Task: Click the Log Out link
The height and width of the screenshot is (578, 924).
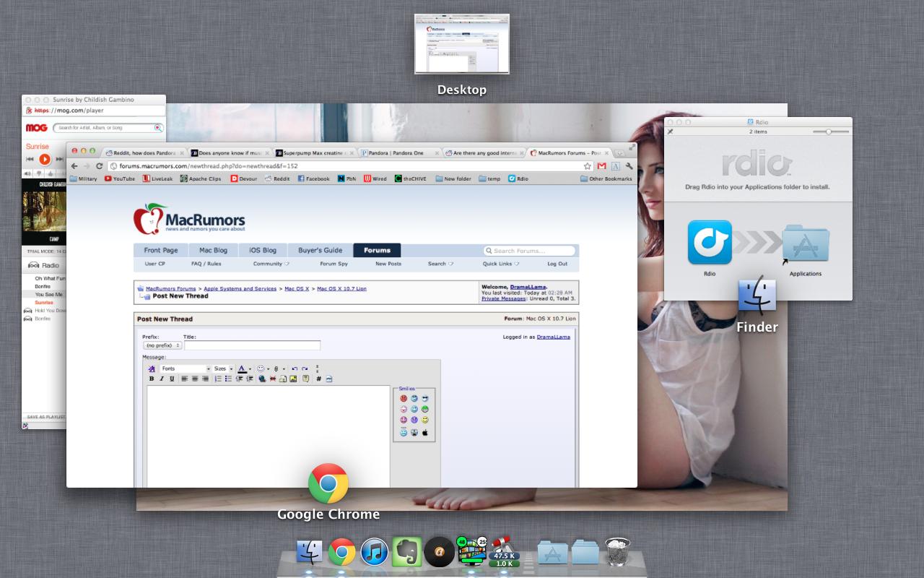Action: 557,264
